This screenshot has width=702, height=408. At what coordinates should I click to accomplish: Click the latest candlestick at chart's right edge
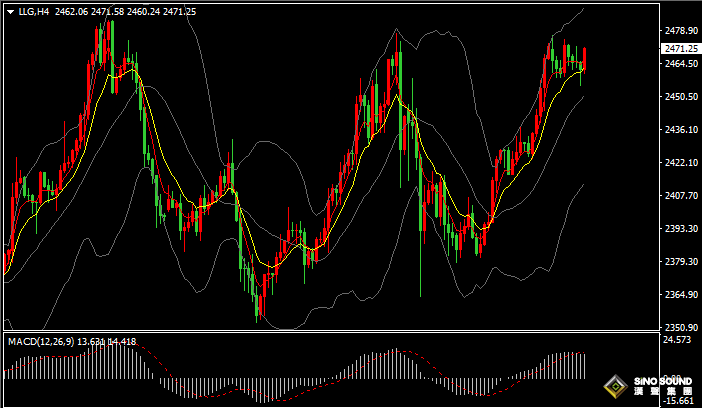click(584, 60)
